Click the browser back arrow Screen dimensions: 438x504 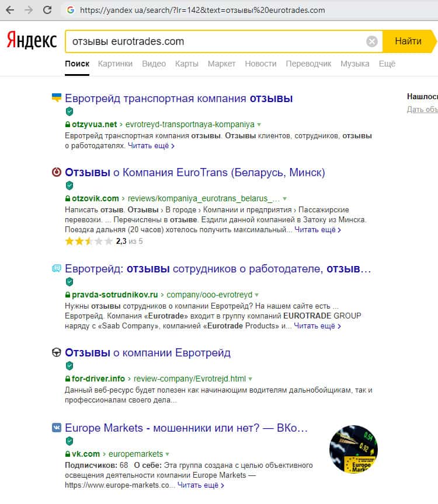[x=10, y=10]
